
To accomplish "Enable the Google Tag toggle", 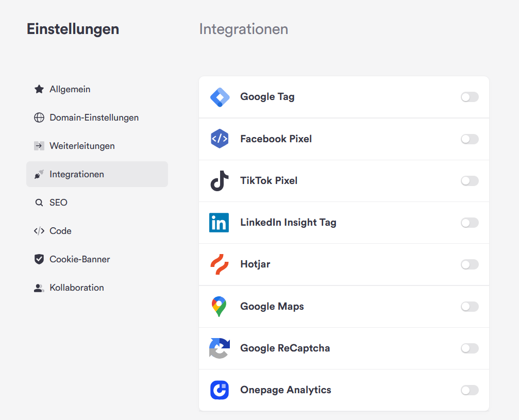I will point(470,97).
